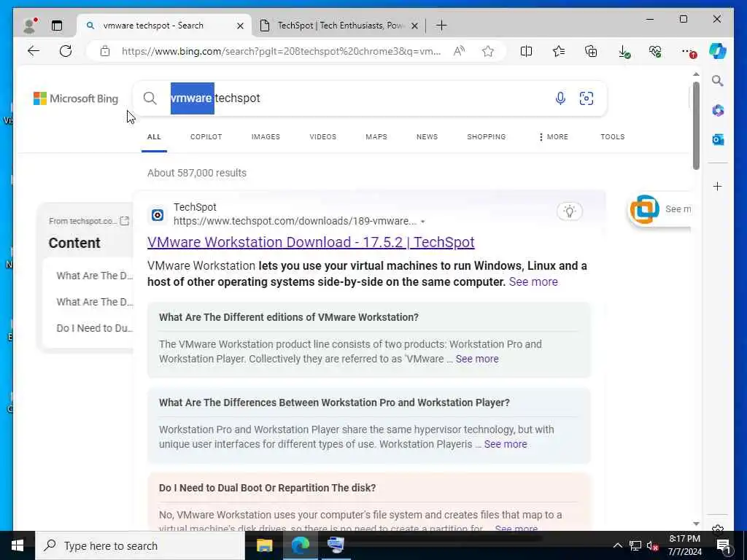Expand 'Differences Between Workstation Pro and Player' question

[334, 402]
